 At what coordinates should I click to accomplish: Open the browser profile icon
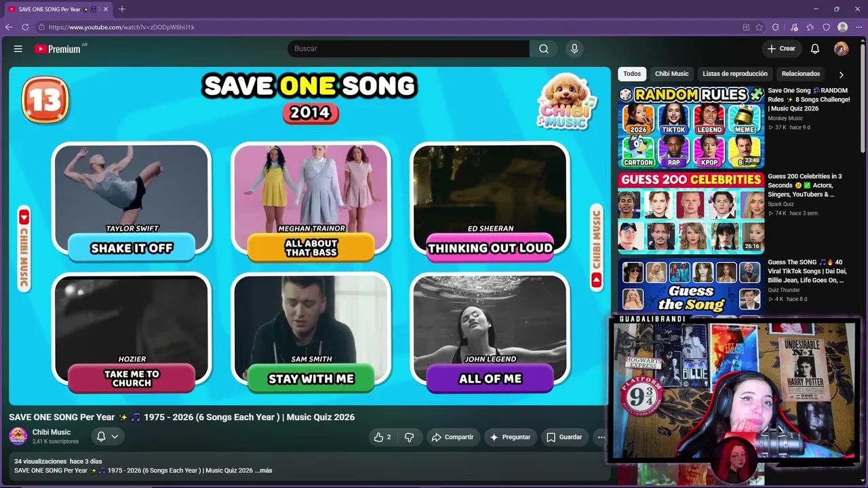[842, 27]
